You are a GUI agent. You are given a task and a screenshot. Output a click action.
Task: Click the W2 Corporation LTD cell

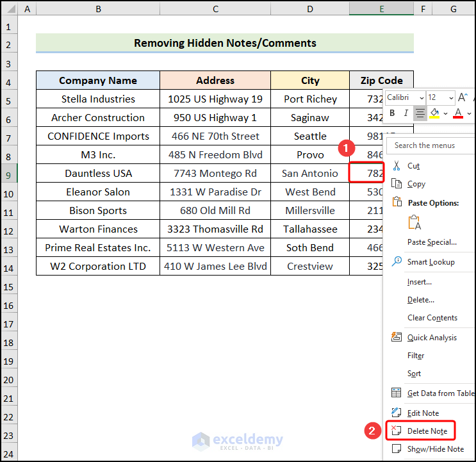pos(98,266)
